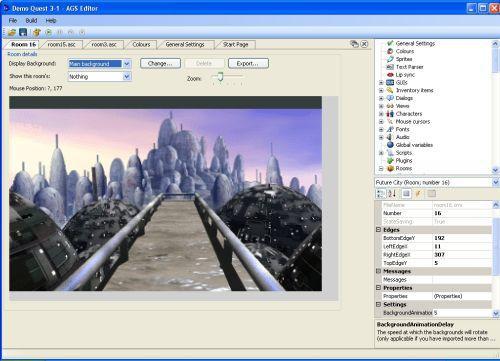Click the property grid scroll down arrow
Screen dimensions: 500x361
point(495,313)
